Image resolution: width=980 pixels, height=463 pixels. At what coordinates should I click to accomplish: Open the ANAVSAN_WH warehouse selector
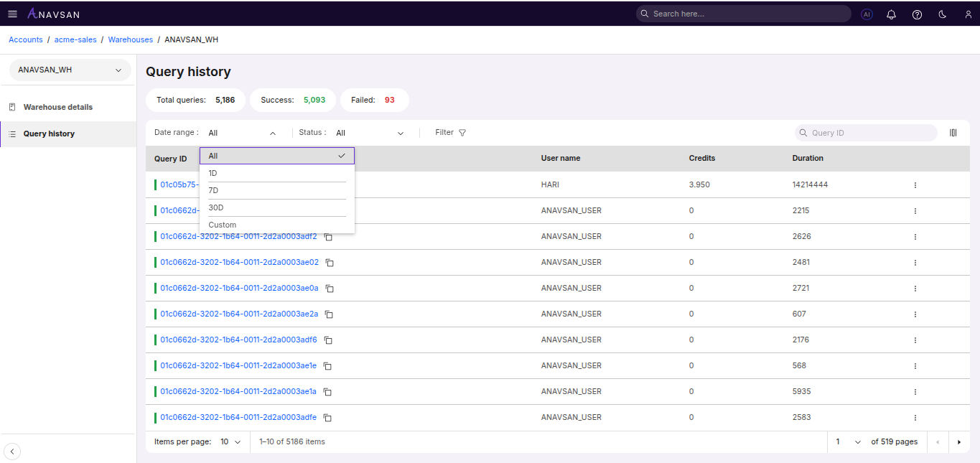(70, 70)
